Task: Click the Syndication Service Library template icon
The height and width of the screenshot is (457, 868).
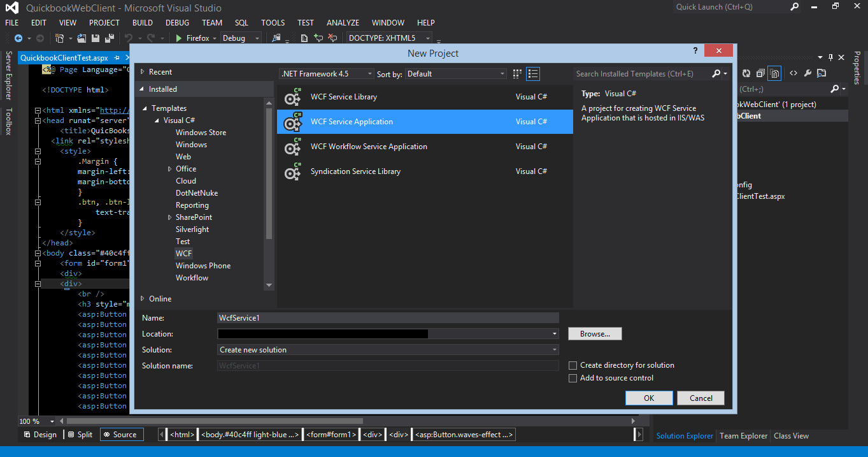Action: tap(293, 171)
